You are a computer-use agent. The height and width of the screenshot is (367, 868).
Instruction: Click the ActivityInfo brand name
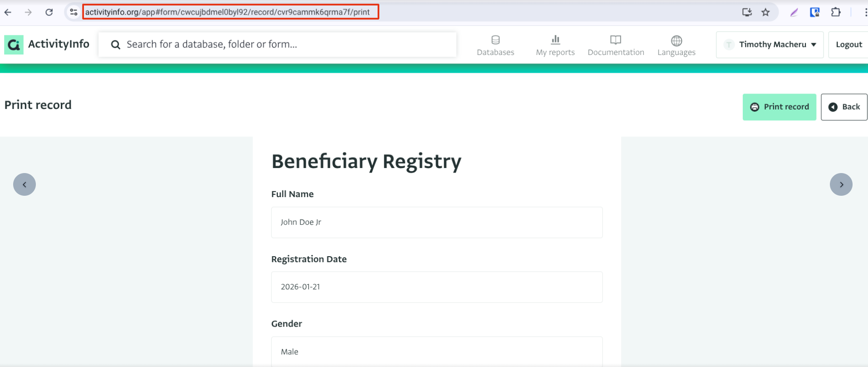click(x=59, y=44)
